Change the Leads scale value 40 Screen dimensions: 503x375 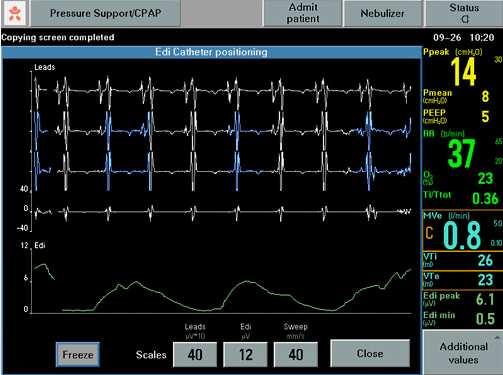click(195, 355)
